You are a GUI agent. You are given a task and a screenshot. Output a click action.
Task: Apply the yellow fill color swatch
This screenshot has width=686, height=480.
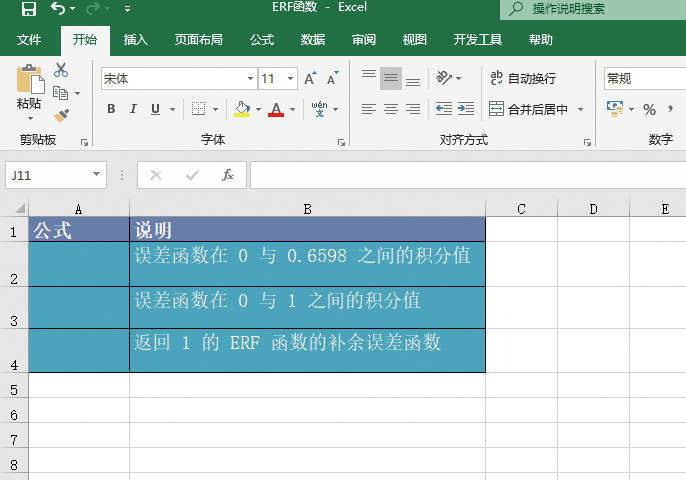point(241,109)
